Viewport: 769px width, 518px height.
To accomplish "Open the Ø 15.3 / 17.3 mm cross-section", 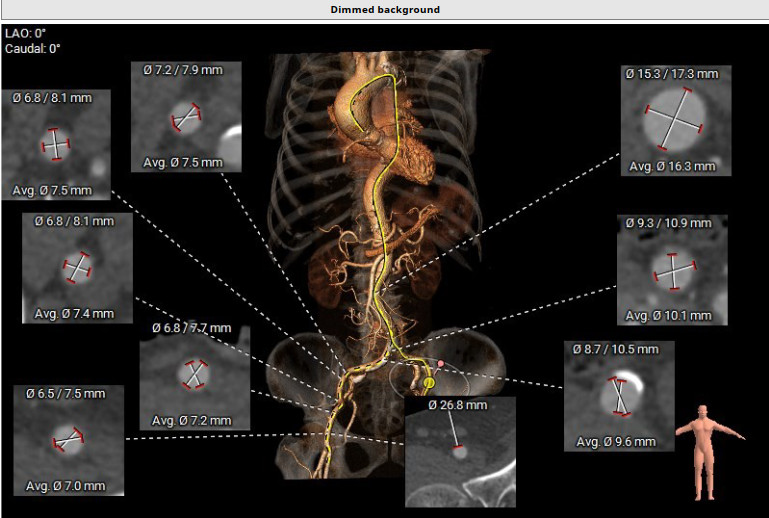I will [672, 120].
